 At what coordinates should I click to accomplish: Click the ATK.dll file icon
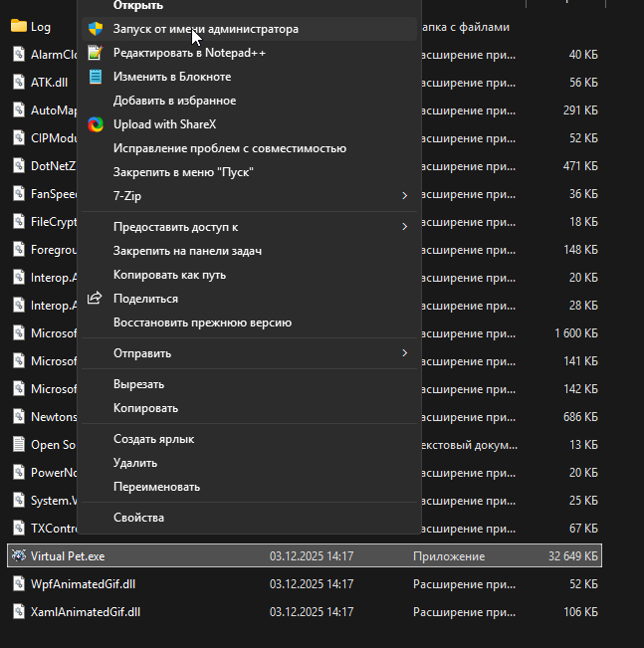pos(18,83)
